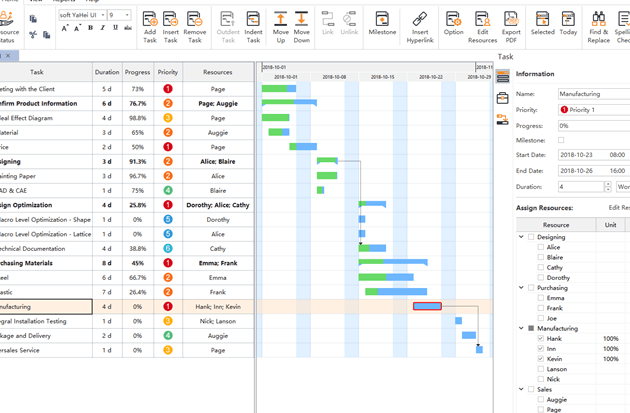
Task: Insert a Milestone from the toolbar
Action: 382,23
